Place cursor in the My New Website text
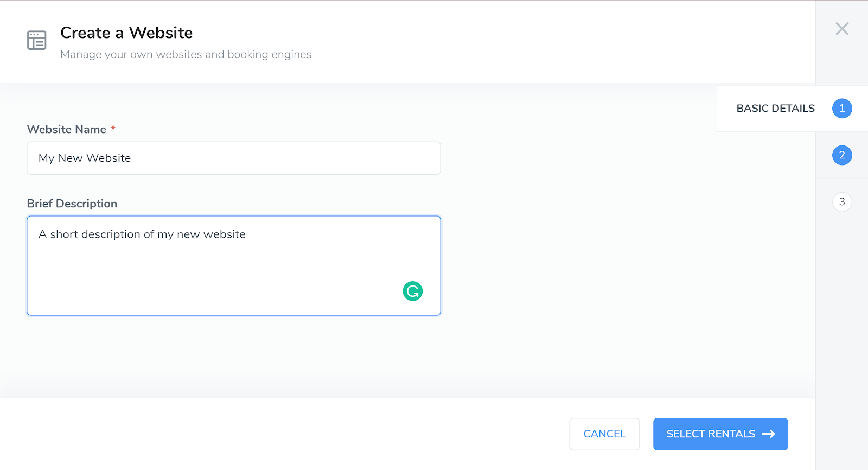This screenshot has height=470, width=868. pyautogui.click(x=85, y=158)
